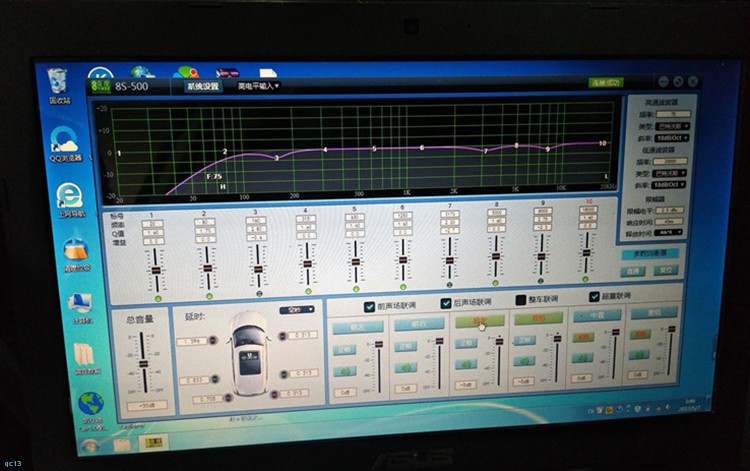
Task: Mute the 重低 channel with its speaker button
Action: pyautogui.click(x=640, y=354)
